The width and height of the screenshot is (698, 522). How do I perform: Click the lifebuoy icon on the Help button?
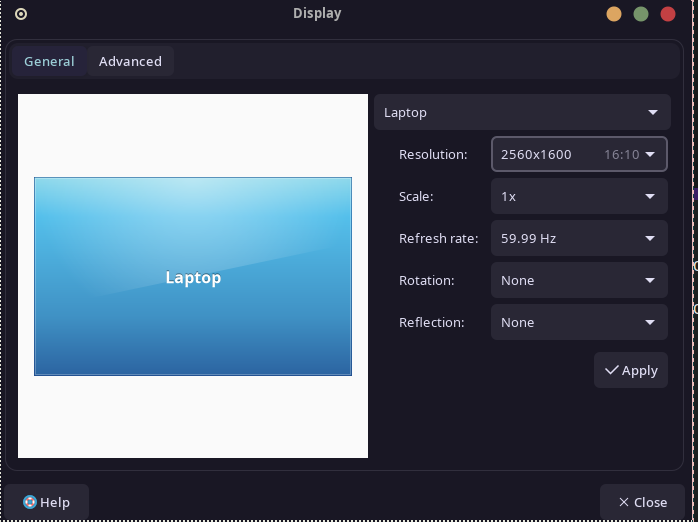pos(30,502)
